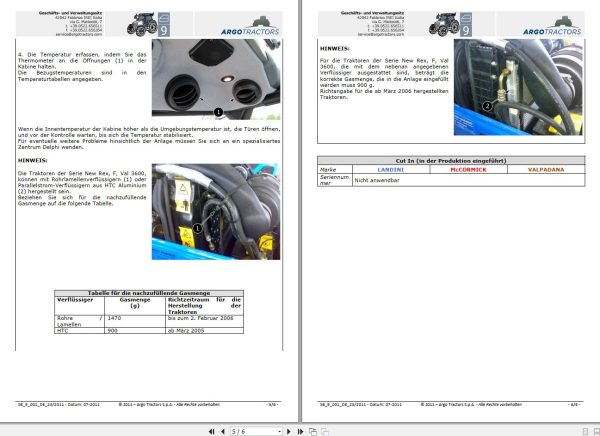This screenshot has height=436, width=600.
Task: Click the right page footer copyright text
Action: click(x=471, y=404)
